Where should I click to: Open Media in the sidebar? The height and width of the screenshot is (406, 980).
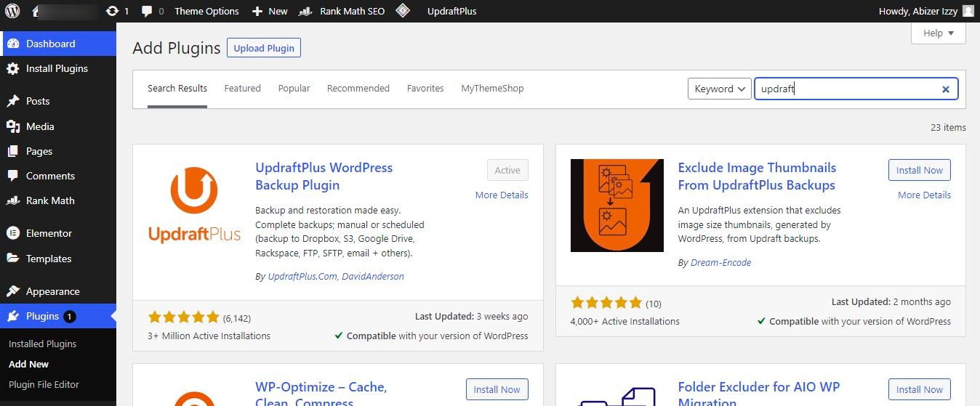tap(58, 126)
